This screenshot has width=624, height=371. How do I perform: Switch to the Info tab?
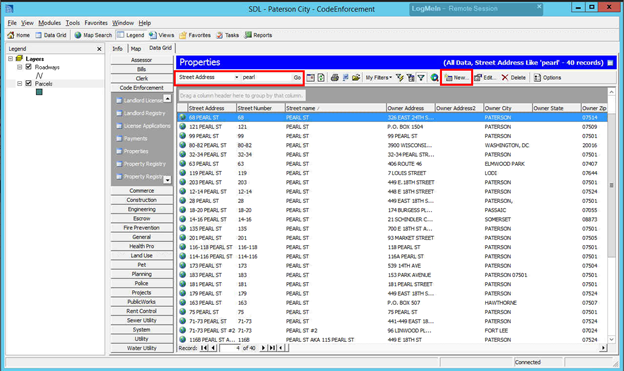pos(117,49)
